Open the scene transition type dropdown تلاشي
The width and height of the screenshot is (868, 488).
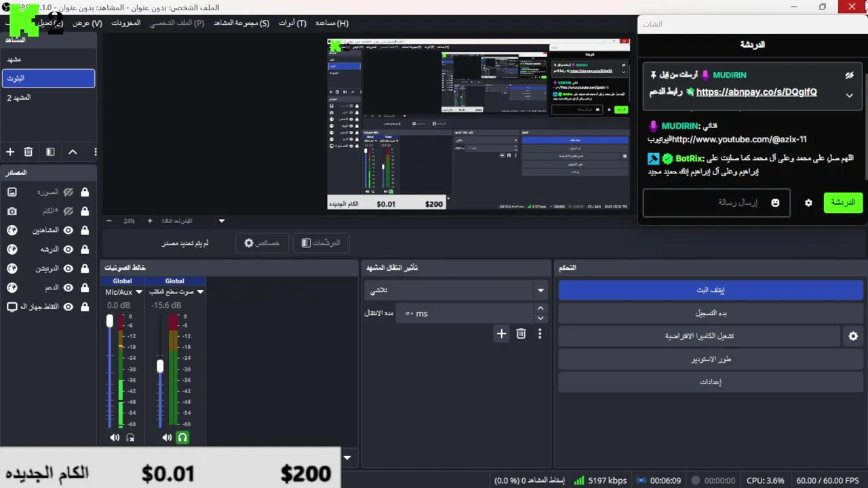click(456, 290)
